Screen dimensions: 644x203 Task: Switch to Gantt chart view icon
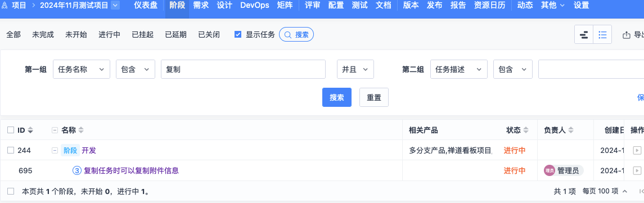click(584, 34)
